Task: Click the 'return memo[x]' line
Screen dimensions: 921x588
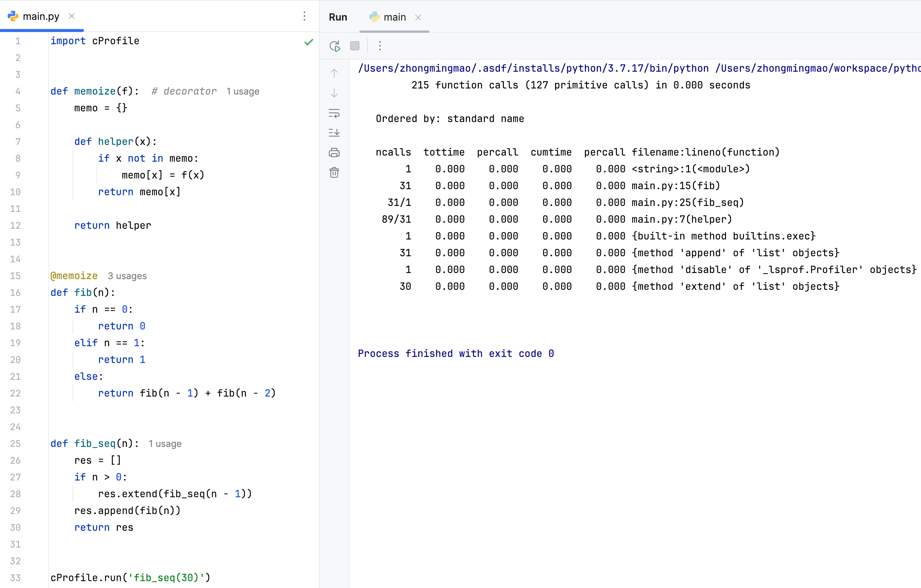Action: [x=139, y=192]
